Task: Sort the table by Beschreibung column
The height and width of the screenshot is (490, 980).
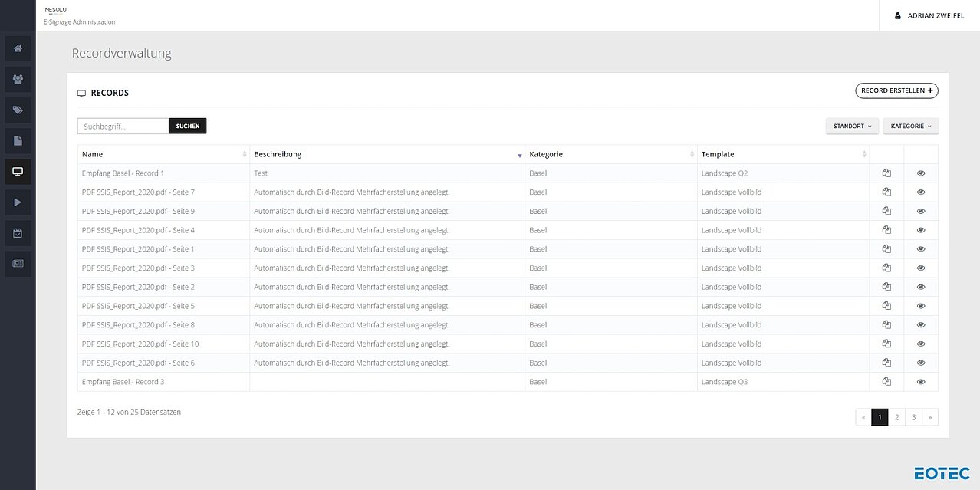Action: coord(387,154)
